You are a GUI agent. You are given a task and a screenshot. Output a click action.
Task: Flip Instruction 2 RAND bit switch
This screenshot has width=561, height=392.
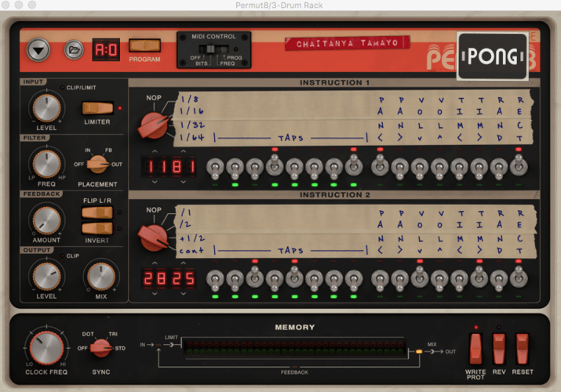point(499,279)
